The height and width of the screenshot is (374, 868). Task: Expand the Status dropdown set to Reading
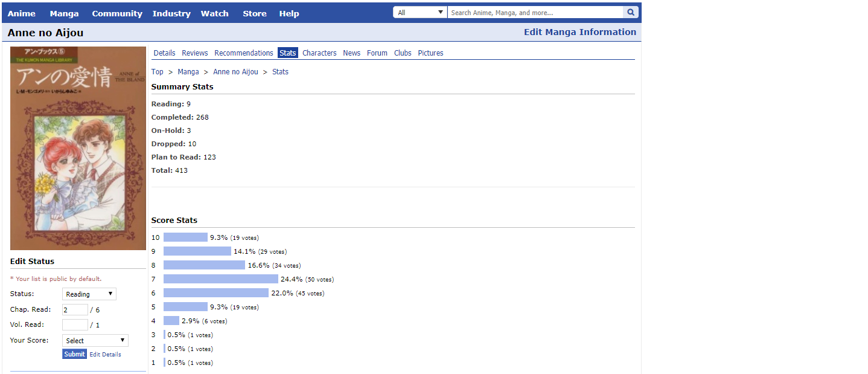[x=89, y=294]
